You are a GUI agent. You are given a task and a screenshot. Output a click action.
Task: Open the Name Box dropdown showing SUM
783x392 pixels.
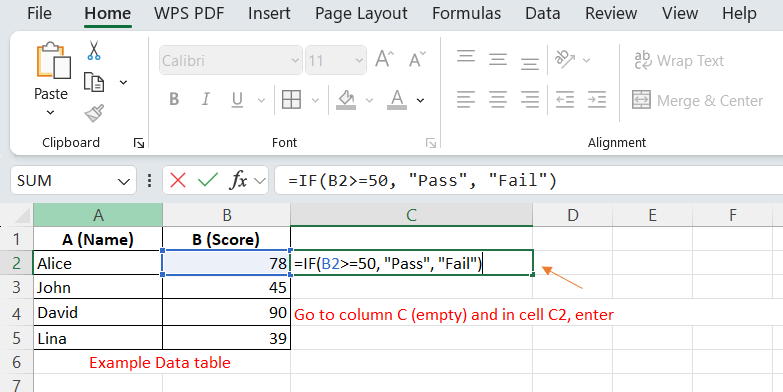(123, 181)
